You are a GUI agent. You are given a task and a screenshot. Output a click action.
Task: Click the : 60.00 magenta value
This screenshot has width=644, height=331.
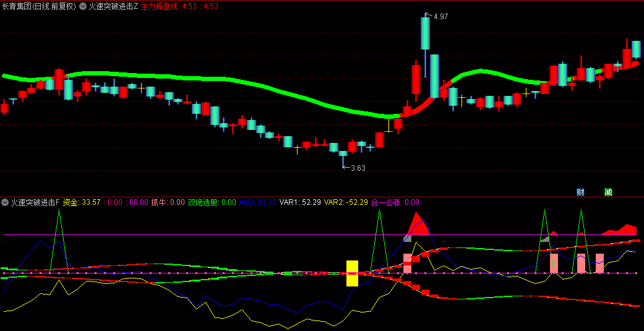[137, 202]
